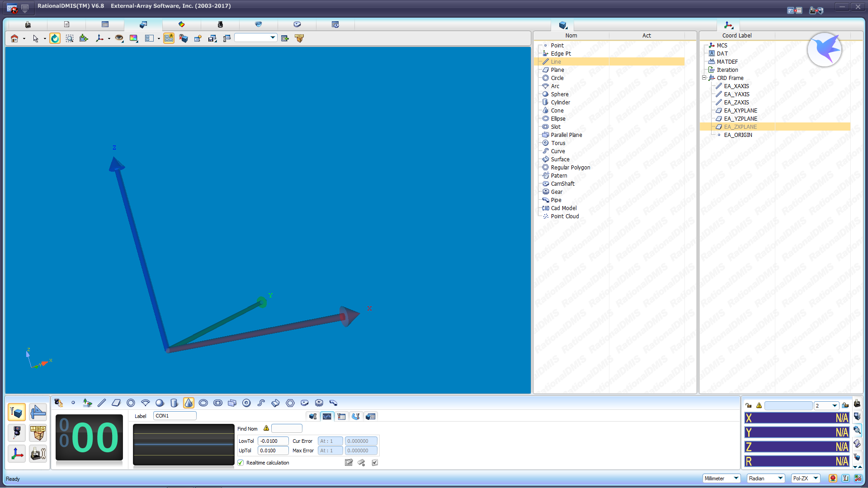Open the Millimeter units dropdown

pyautogui.click(x=736, y=478)
